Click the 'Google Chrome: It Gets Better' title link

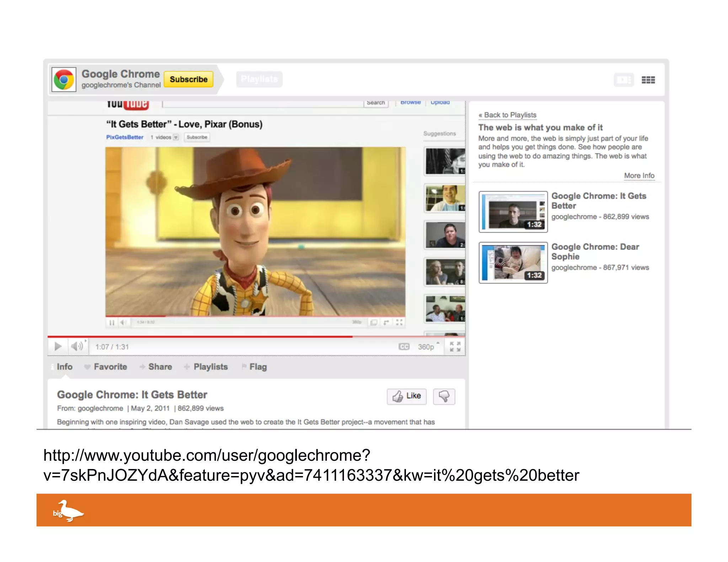coord(599,201)
